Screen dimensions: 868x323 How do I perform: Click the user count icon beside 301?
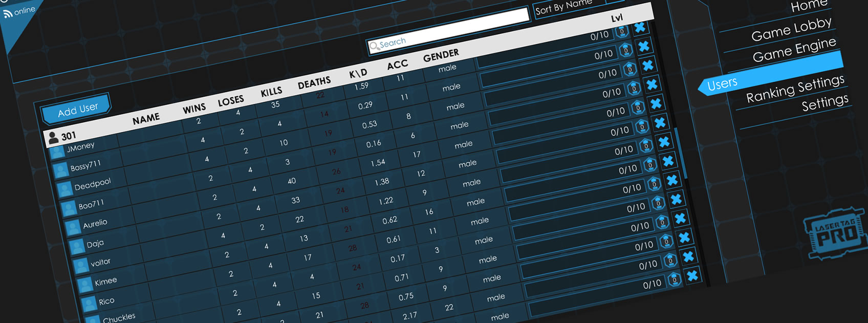[x=53, y=138]
